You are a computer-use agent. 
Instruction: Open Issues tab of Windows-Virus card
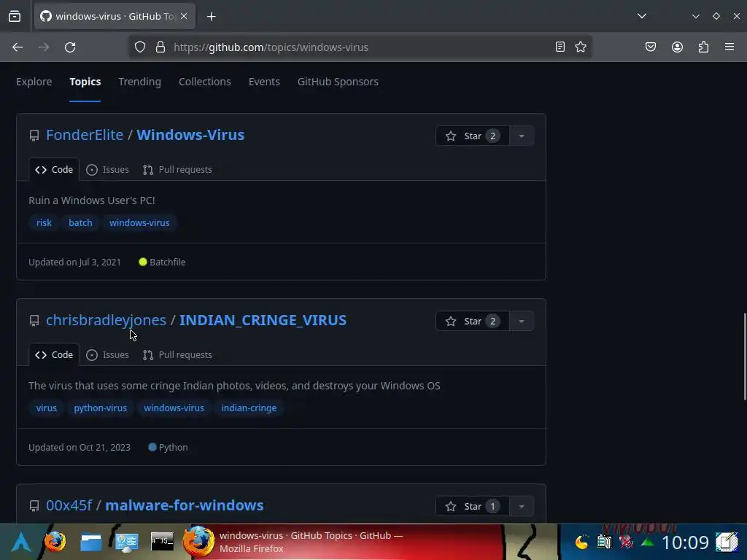tap(108, 169)
